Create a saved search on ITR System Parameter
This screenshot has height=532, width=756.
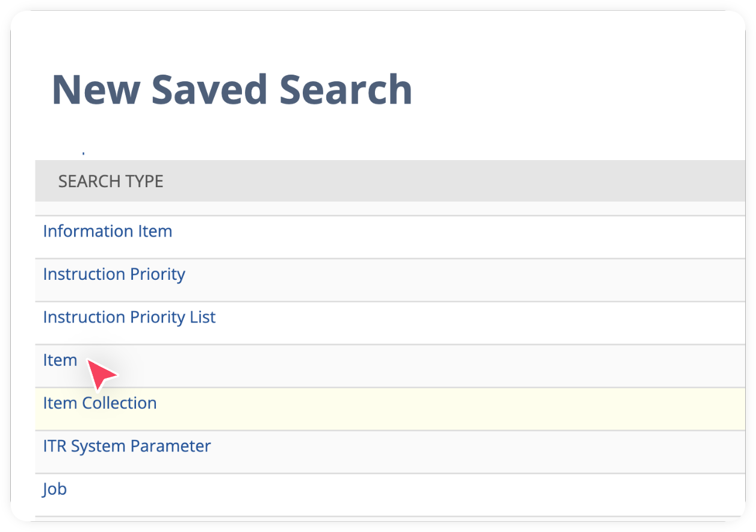click(126, 446)
